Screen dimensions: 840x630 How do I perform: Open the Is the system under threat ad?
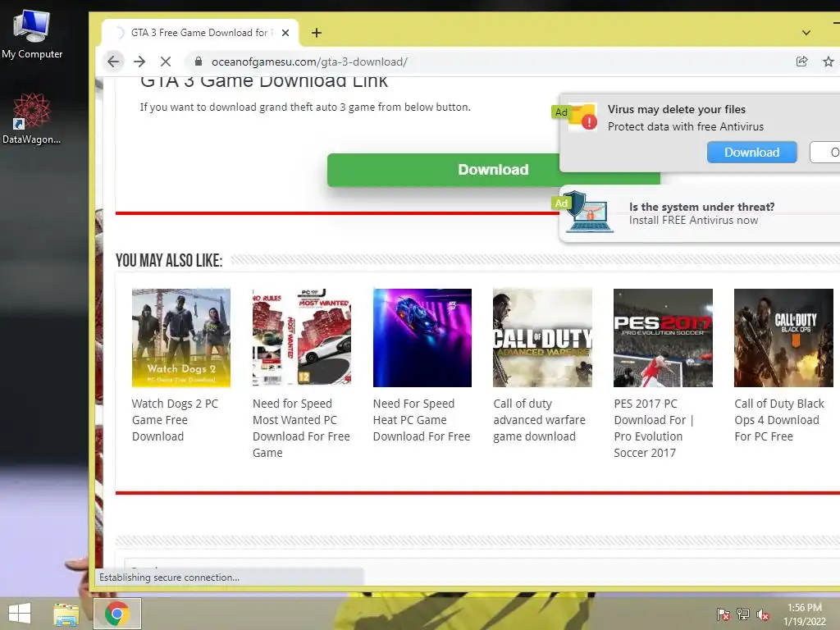[701, 213]
